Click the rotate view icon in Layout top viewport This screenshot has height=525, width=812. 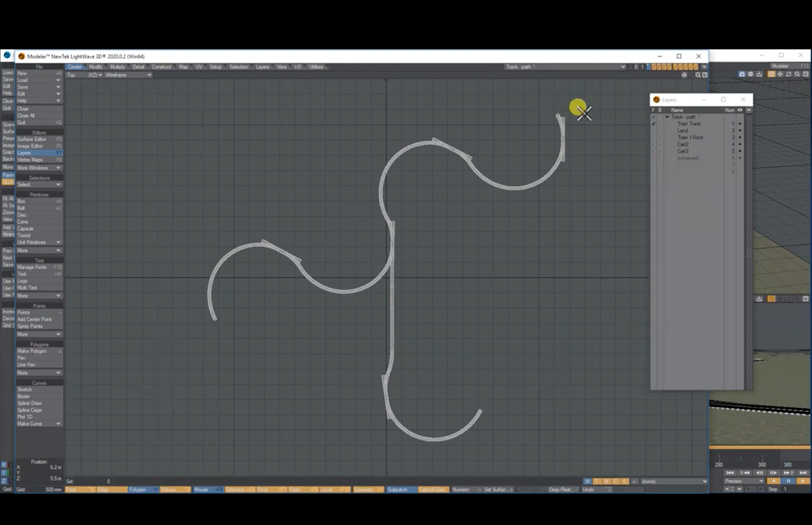[789, 74]
